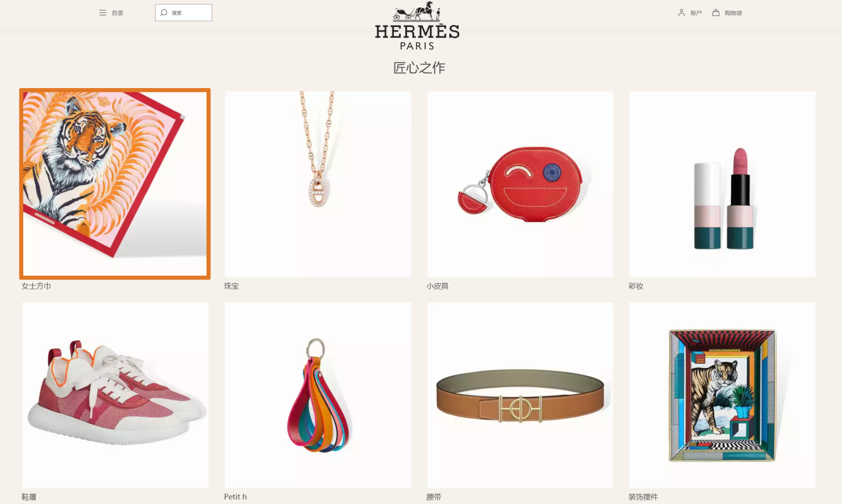The height and width of the screenshot is (504, 842).
Task: Focus the 搜索 search input field
Action: click(x=183, y=13)
